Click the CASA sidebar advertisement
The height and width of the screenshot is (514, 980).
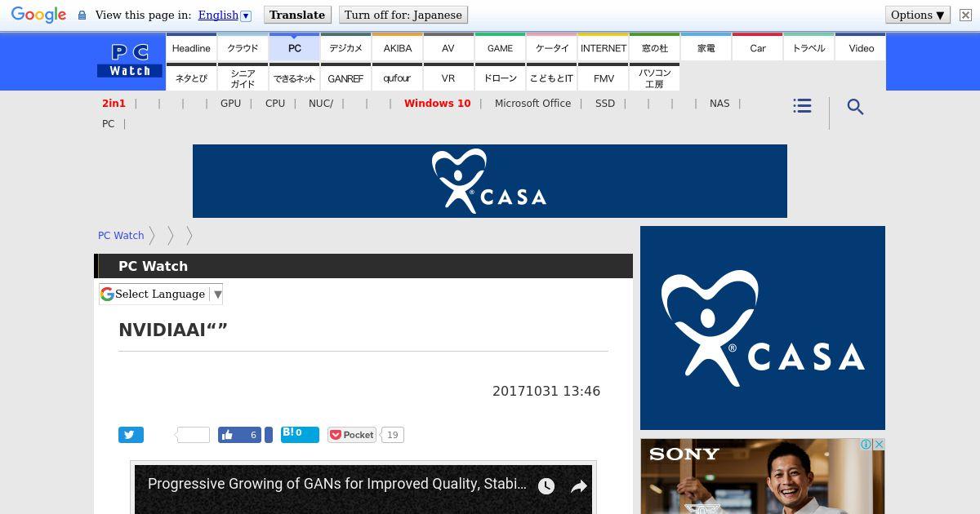(x=763, y=328)
